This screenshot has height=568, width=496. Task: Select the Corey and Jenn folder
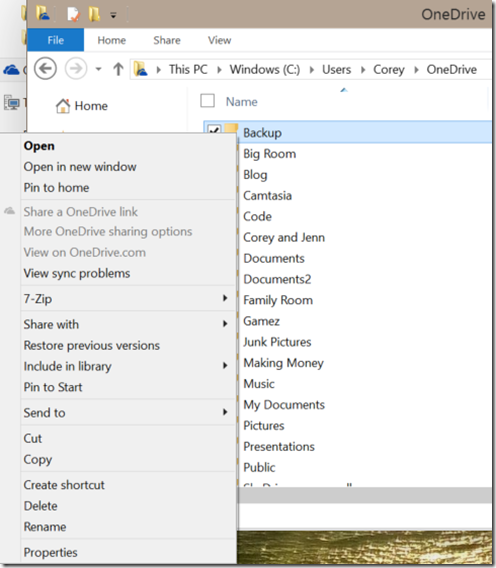[x=284, y=238]
